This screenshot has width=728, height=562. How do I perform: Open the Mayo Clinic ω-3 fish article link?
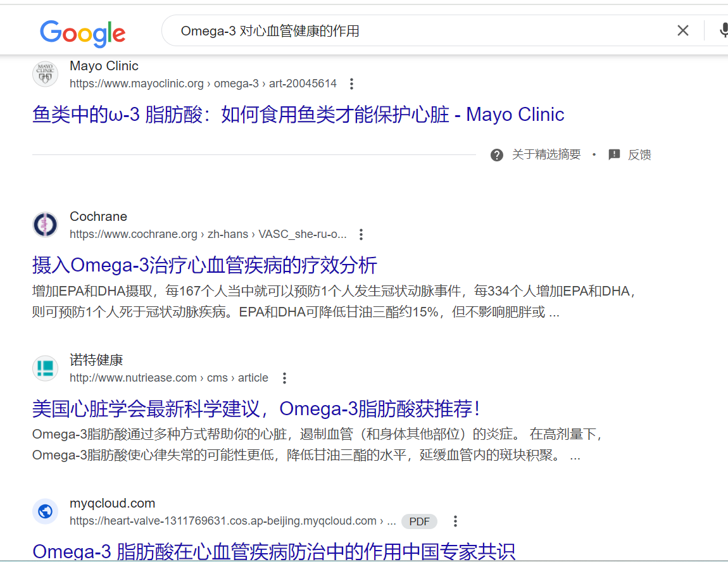click(298, 115)
